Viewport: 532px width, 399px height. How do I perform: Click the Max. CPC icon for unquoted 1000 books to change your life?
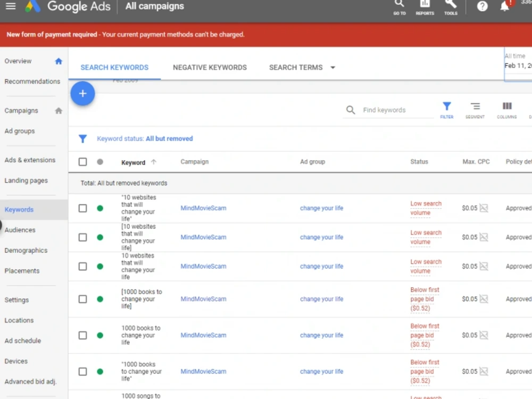(484, 335)
